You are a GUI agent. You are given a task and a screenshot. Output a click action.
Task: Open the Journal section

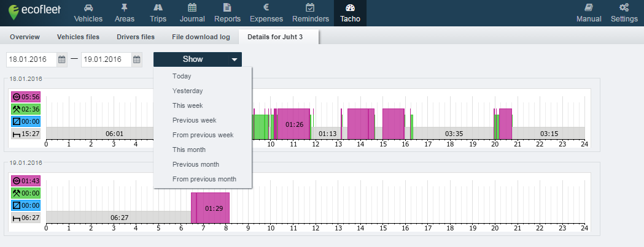click(x=192, y=13)
